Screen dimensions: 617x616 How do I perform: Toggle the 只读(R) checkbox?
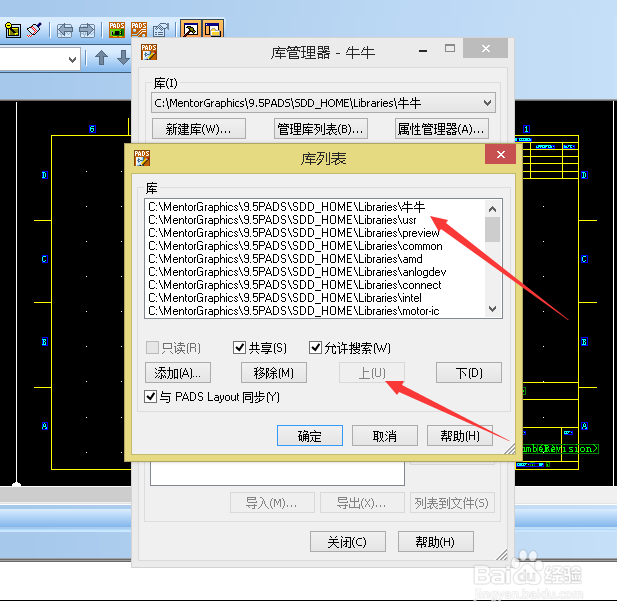click(x=152, y=348)
